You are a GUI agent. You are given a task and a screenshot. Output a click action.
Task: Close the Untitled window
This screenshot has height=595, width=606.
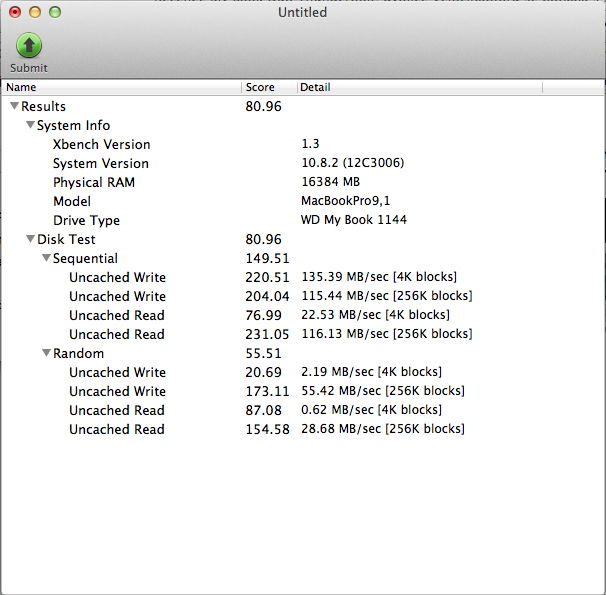[x=15, y=12]
